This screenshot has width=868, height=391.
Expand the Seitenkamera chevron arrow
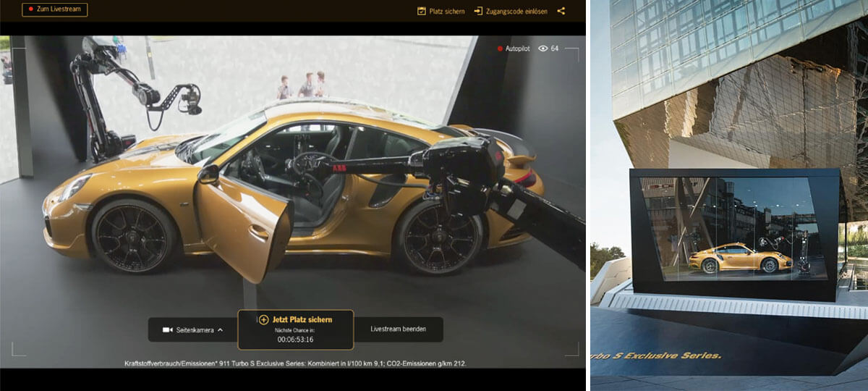tap(219, 329)
